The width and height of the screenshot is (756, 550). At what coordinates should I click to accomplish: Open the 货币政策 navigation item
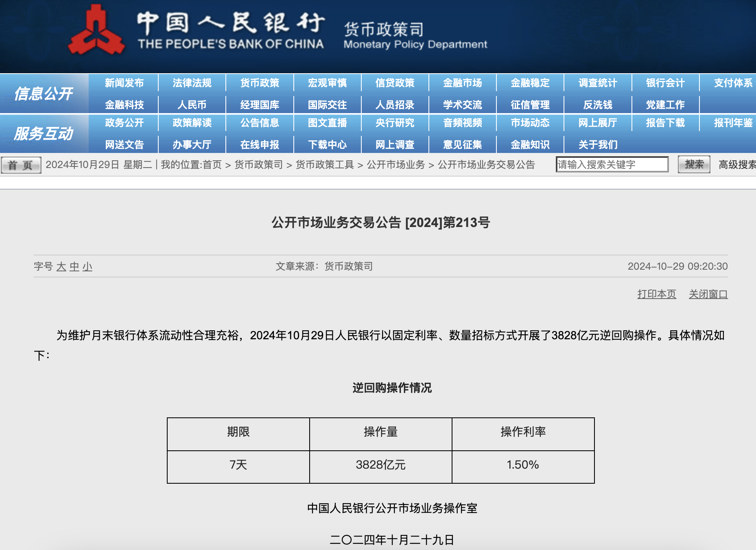pos(260,83)
